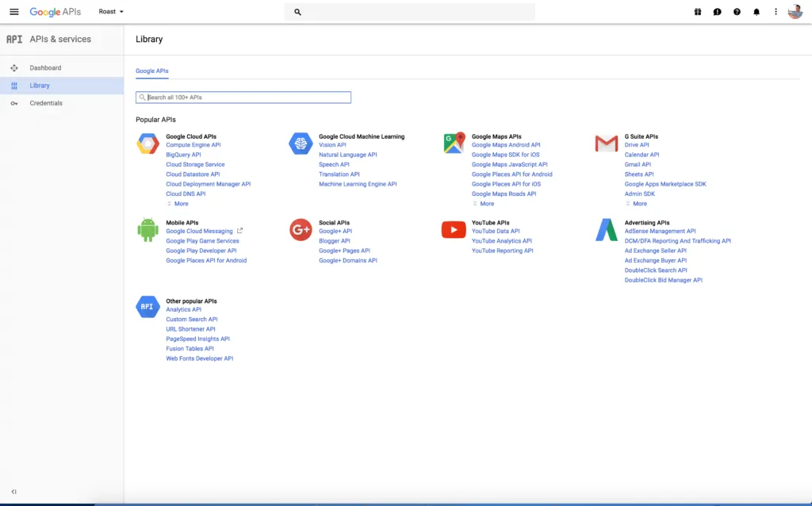
Task: Open the PageSpeed Insights API link
Action: [197, 339]
